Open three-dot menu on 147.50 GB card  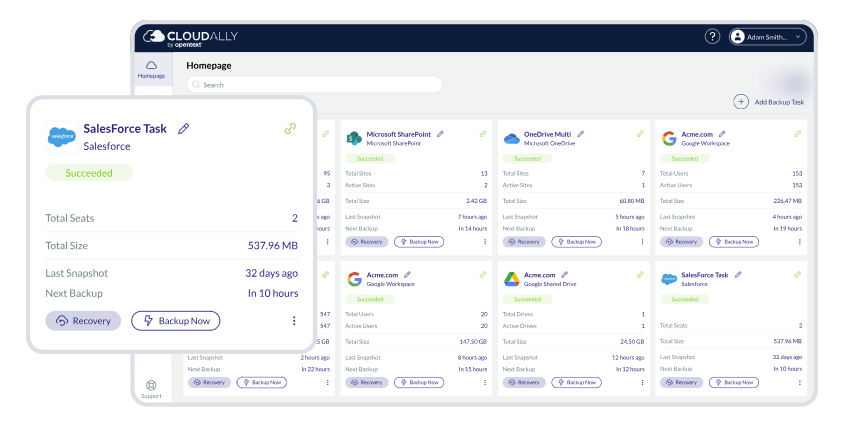tap(485, 383)
